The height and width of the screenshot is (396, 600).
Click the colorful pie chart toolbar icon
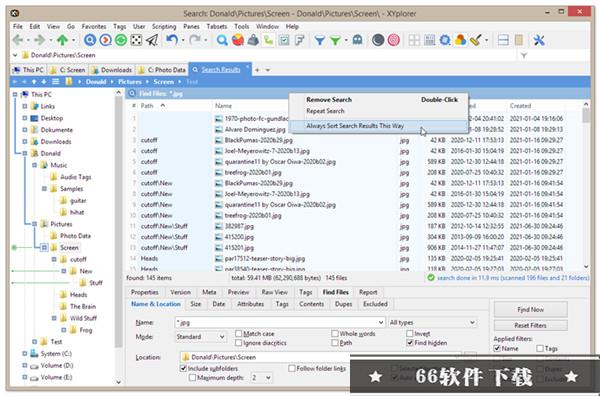(x=238, y=40)
